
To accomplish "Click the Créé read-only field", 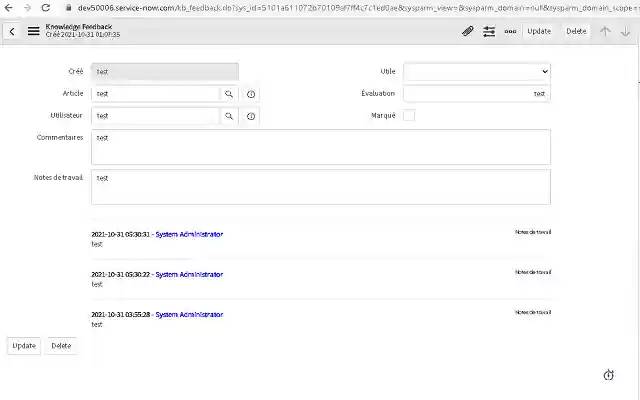I will (x=165, y=71).
